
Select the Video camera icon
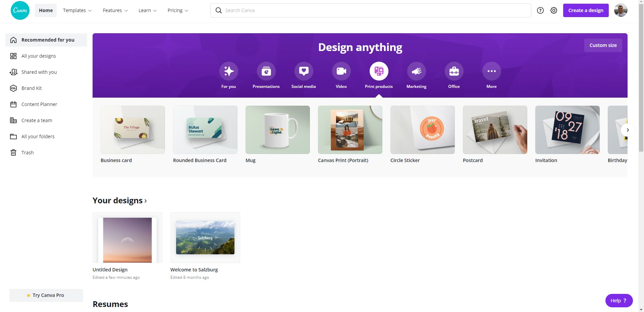(341, 71)
